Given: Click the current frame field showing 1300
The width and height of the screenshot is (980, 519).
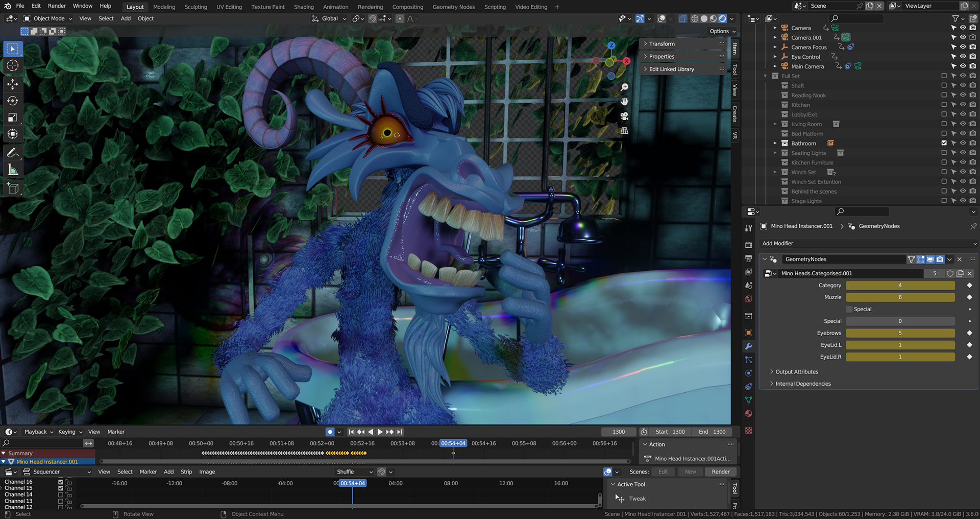Looking at the screenshot, I should [x=619, y=432].
